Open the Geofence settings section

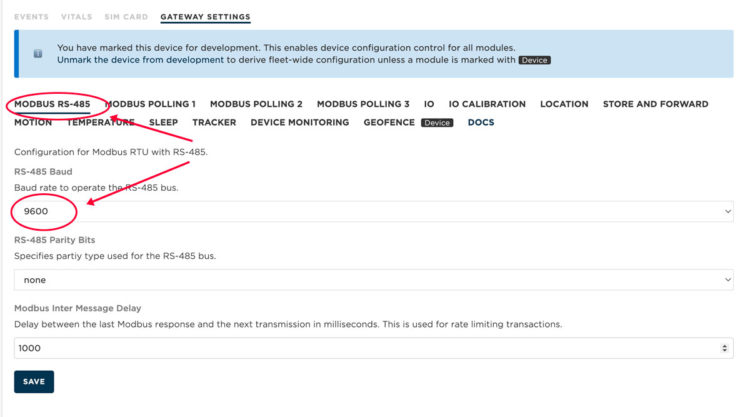point(389,122)
